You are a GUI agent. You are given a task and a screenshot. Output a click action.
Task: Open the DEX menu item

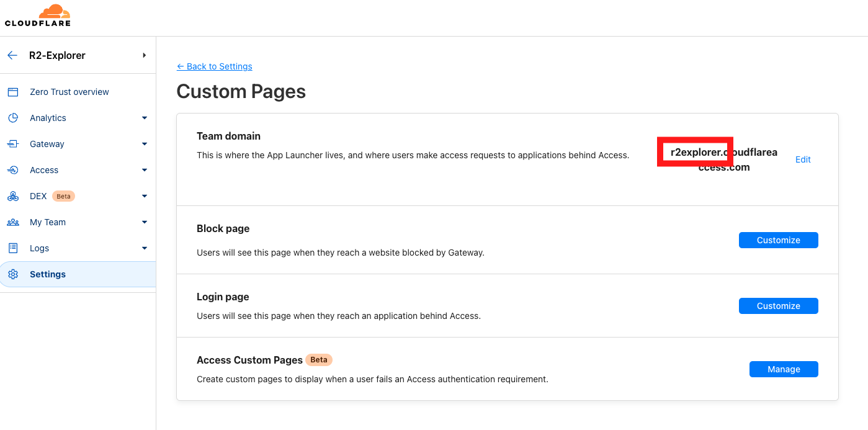click(x=38, y=196)
